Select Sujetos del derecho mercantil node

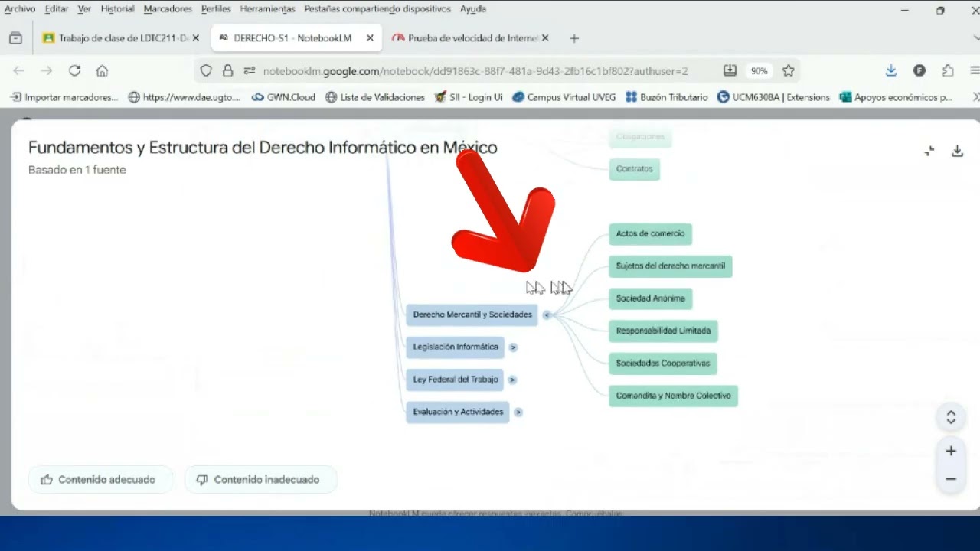671,266
